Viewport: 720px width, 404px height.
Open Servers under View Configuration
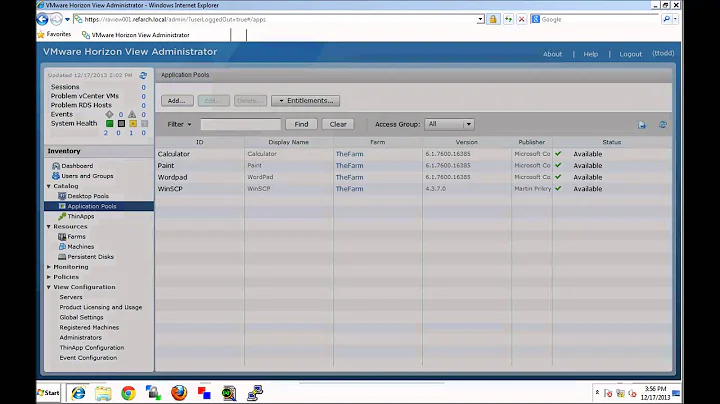tap(71, 297)
